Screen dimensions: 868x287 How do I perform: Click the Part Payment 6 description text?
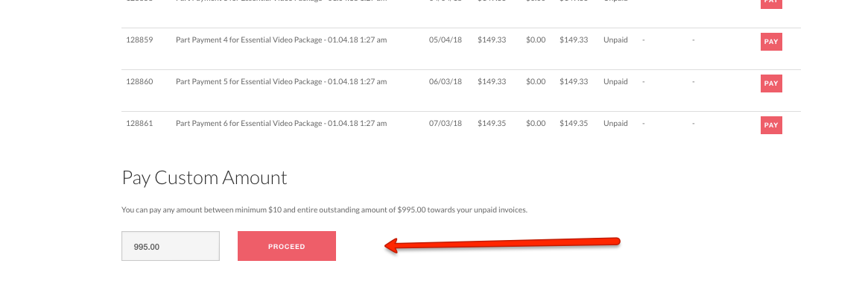coord(281,123)
